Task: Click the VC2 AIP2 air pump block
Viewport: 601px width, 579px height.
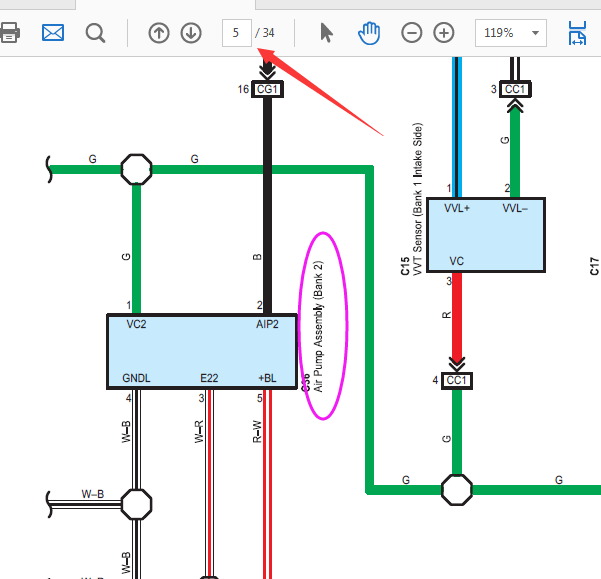Action: 202,351
